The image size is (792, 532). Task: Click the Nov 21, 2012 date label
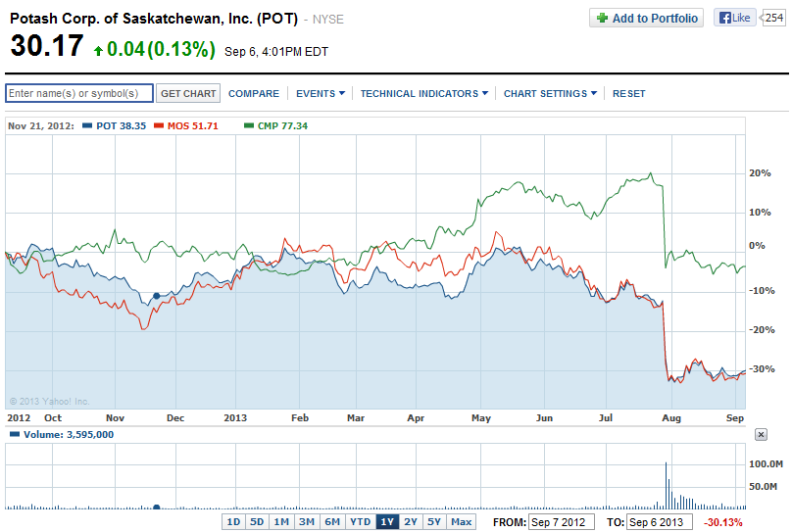tap(41, 125)
